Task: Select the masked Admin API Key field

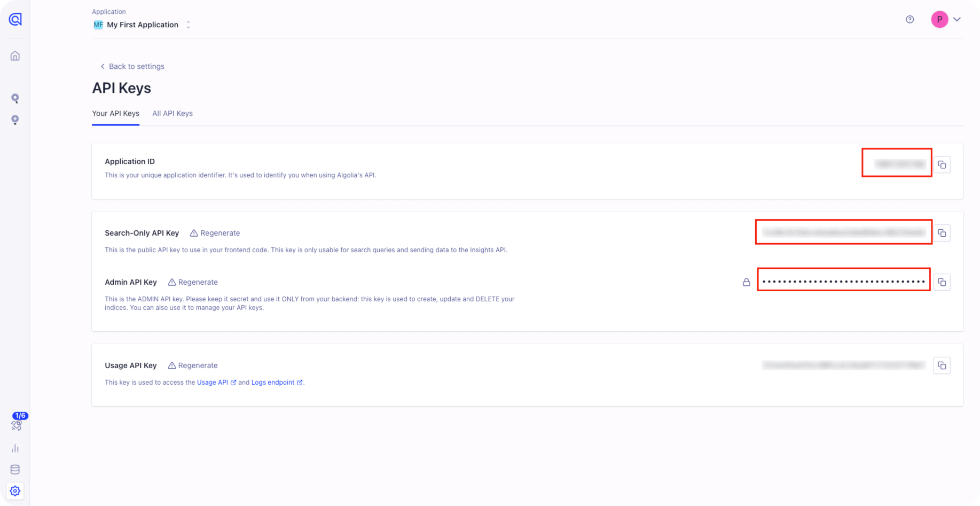Action: tap(844, 281)
